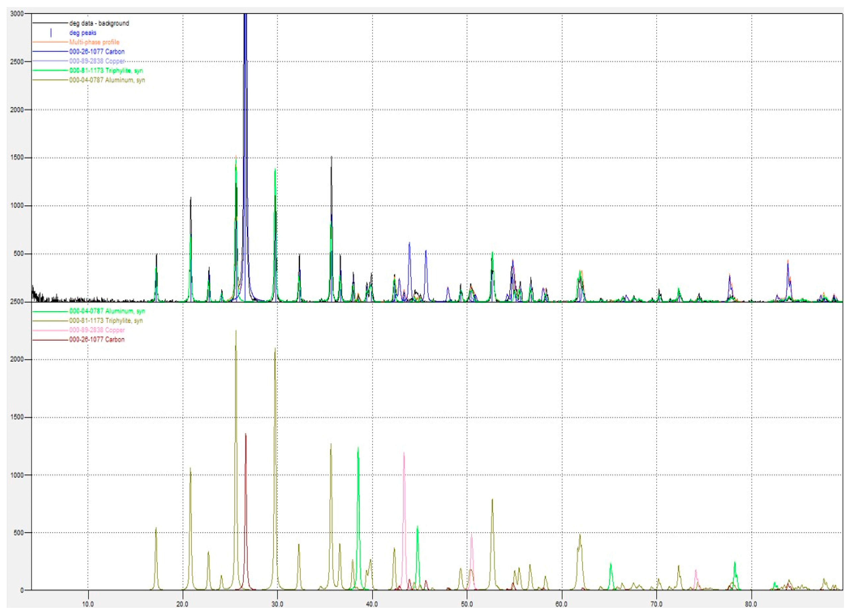
Task: Select pink Copper entry in lower legend
Action: coord(97,330)
